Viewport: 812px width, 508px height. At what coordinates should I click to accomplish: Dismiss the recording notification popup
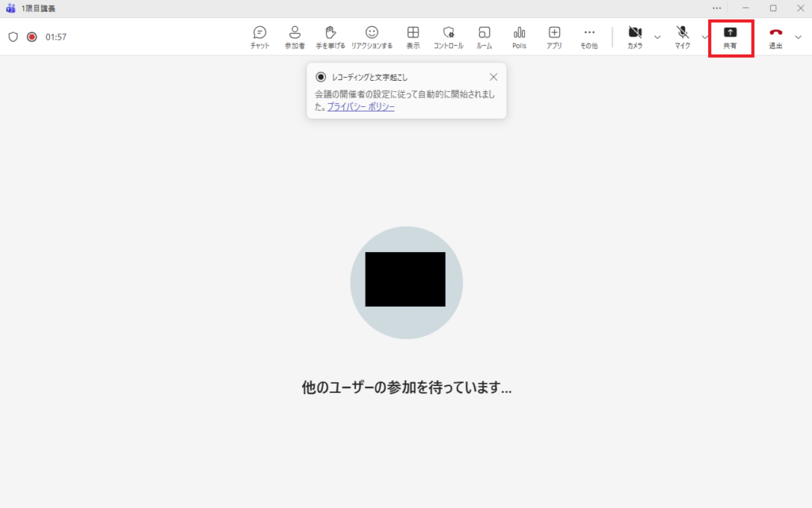click(x=493, y=77)
